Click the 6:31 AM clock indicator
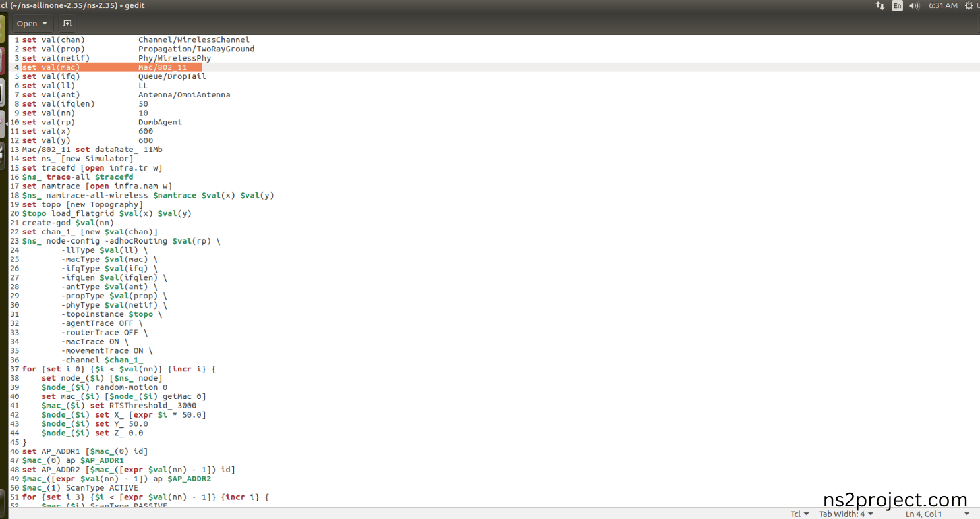The height and width of the screenshot is (519, 980). [942, 5]
